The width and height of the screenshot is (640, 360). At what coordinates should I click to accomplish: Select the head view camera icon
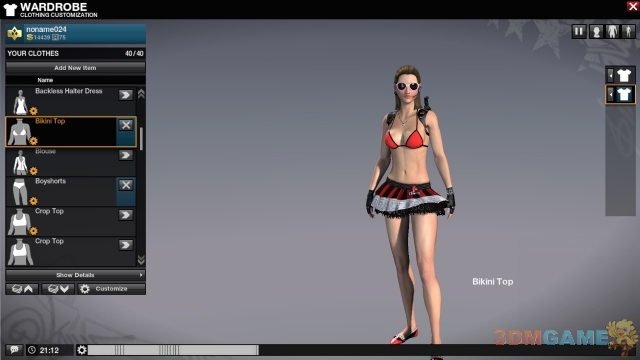point(596,31)
